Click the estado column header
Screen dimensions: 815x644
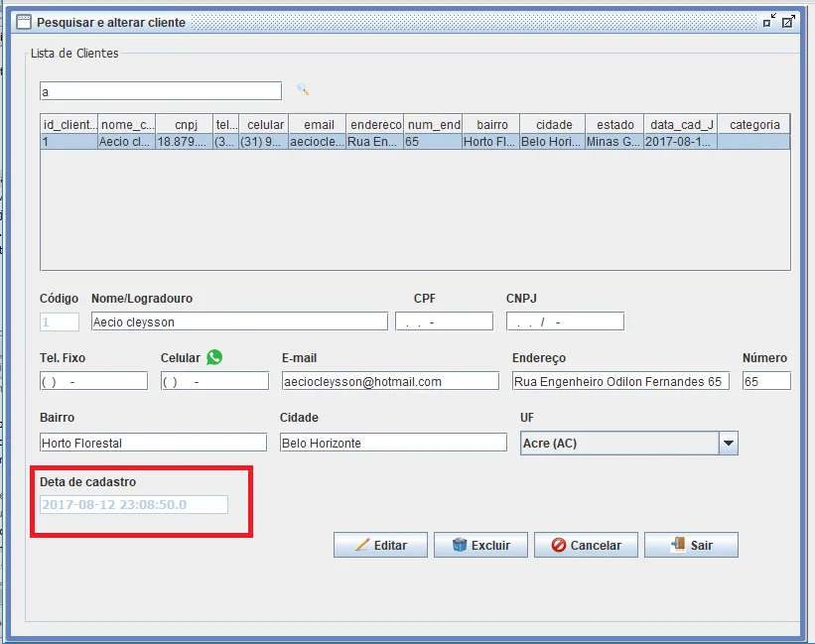(x=614, y=125)
